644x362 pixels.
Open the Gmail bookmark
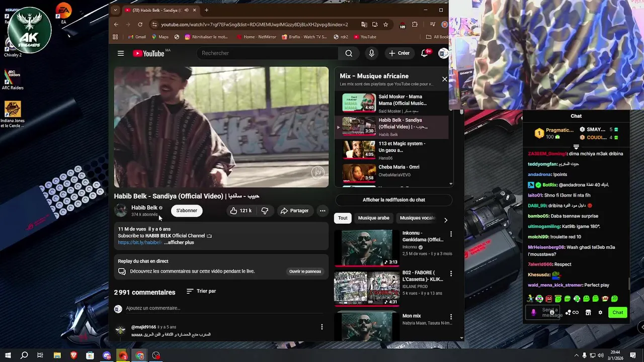[x=137, y=37]
